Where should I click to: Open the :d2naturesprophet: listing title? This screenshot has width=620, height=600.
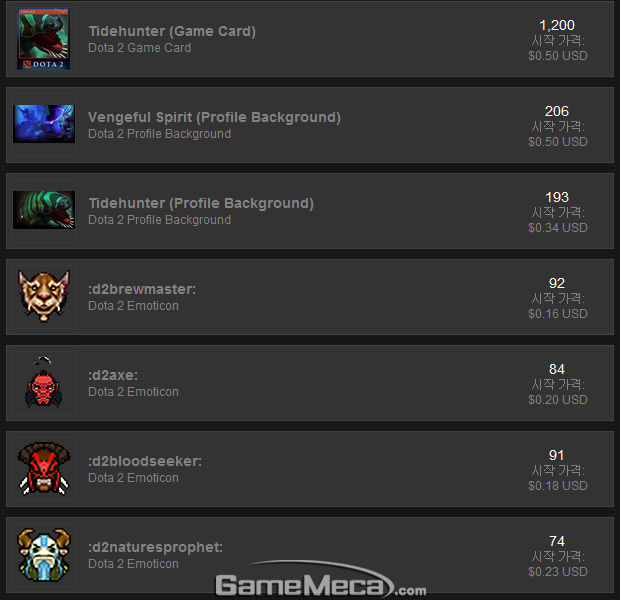point(155,547)
